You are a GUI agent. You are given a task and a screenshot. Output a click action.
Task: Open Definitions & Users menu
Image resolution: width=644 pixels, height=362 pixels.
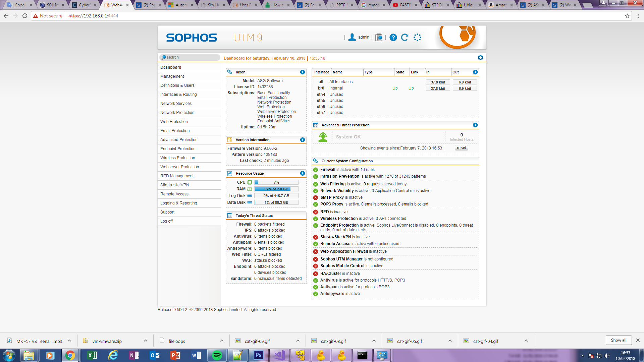(x=189, y=85)
